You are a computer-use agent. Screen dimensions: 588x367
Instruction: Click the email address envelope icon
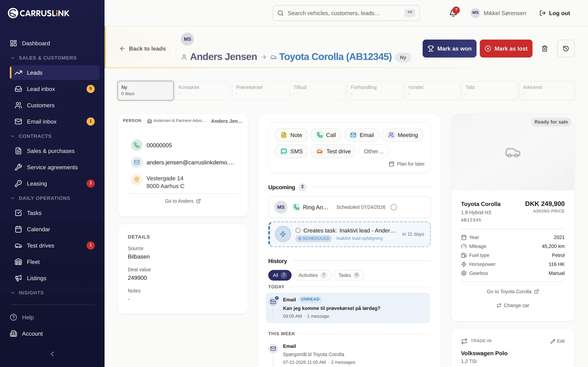(x=137, y=162)
